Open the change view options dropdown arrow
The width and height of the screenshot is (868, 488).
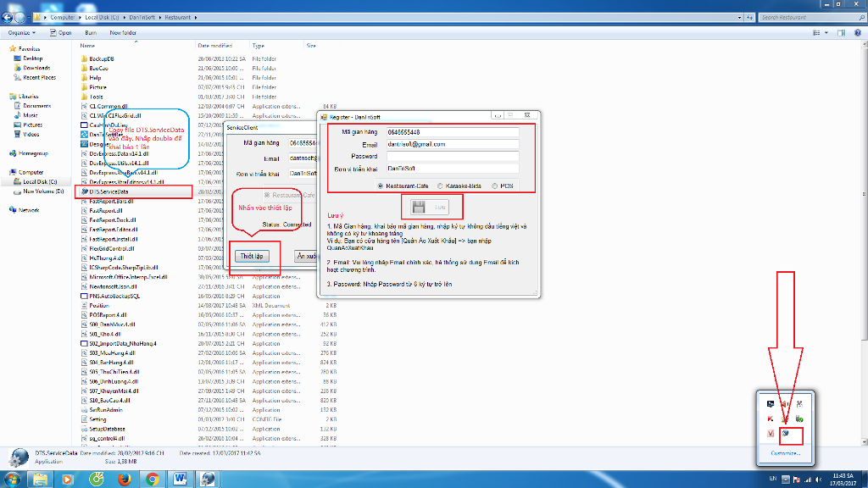coord(826,33)
